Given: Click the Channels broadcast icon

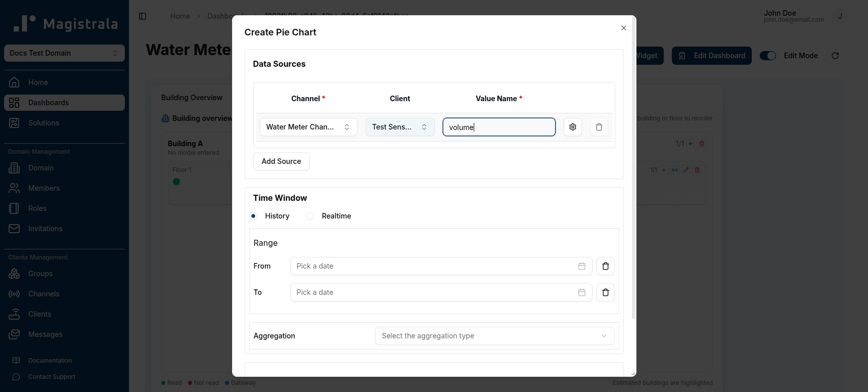Looking at the screenshot, I should tap(14, 294).
